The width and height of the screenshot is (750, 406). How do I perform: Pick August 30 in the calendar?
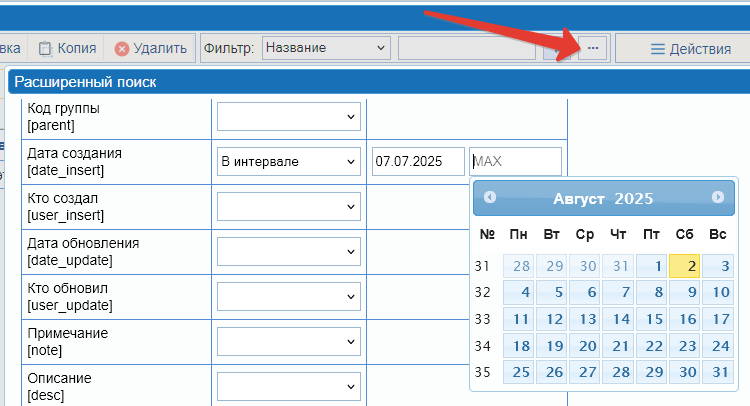684,372
